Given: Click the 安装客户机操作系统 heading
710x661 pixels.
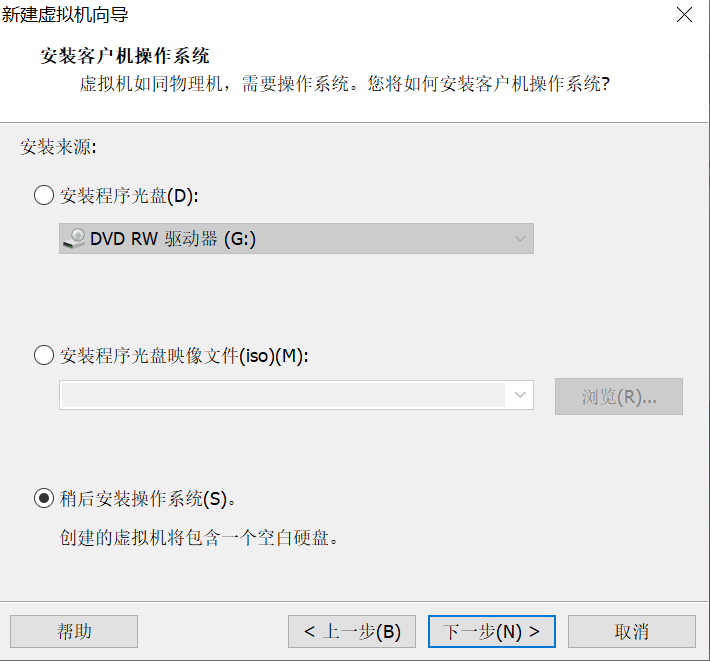Looking at the screenshot, I should click(x=125, y=56).
